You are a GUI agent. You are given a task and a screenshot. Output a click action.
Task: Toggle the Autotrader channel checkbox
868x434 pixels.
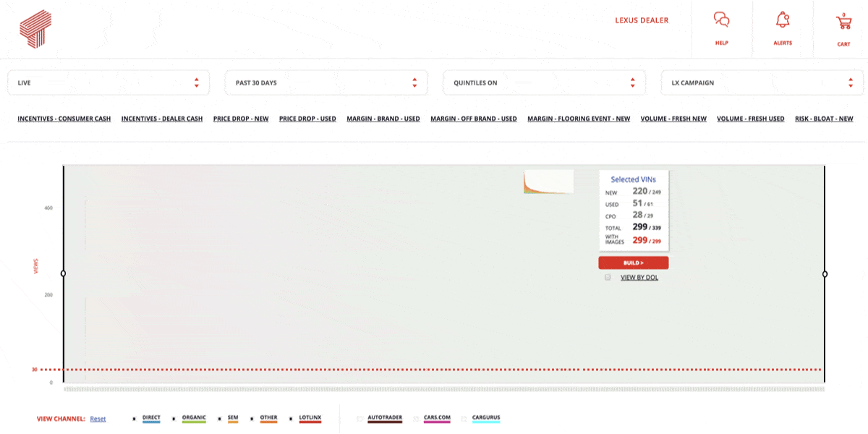(359, 418)
